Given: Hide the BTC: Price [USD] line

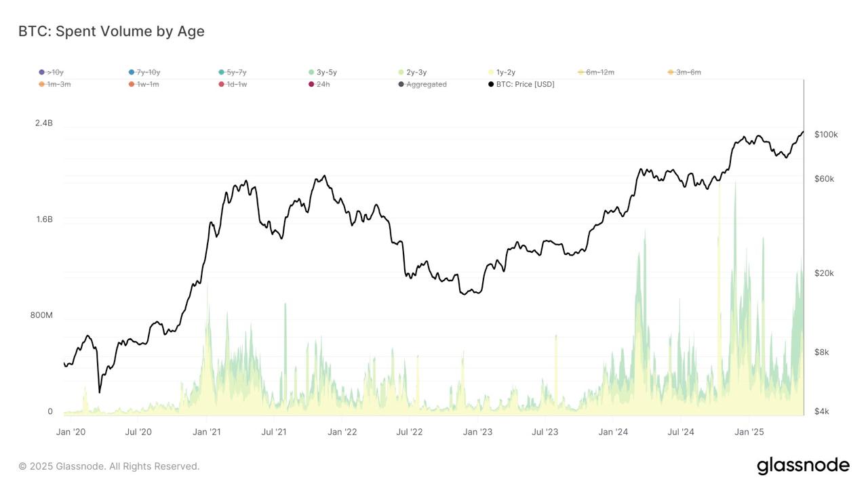Looking at the screenshot, I should [521, 84].
